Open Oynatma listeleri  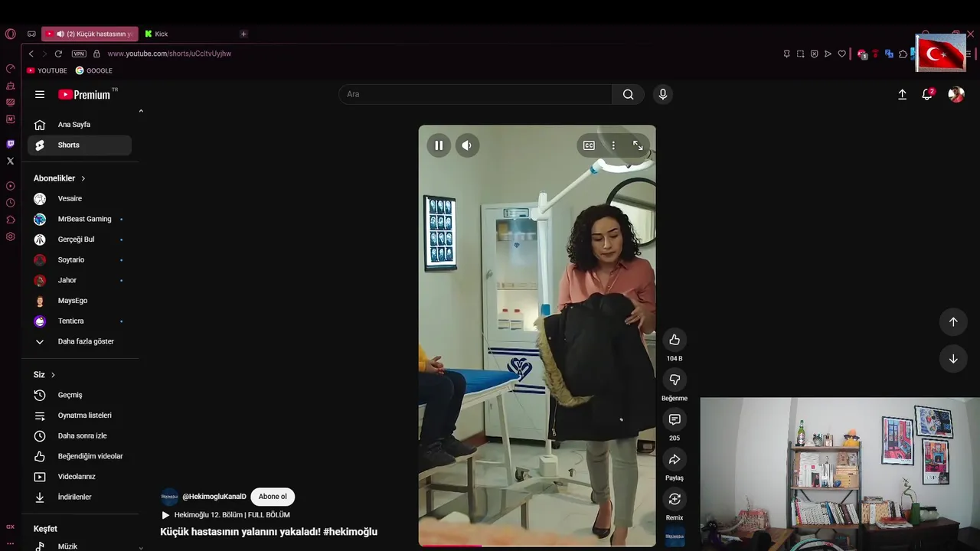coord(80,416)
